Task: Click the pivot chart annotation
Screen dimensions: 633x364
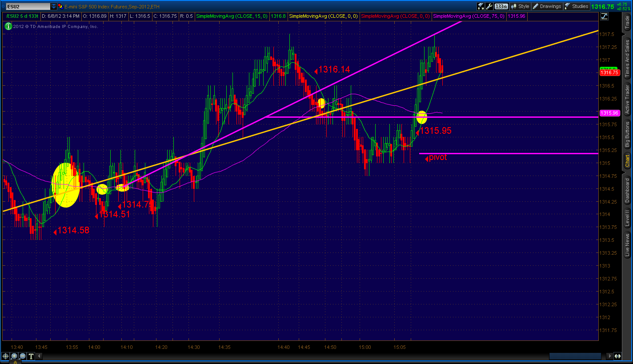Action: (438, 157)
